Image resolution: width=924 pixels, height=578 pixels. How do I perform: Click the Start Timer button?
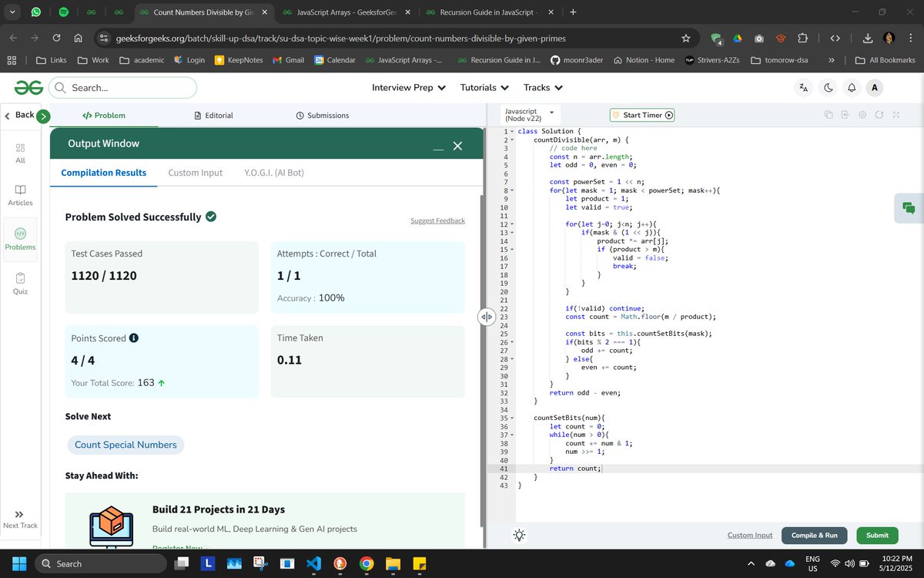642,115
